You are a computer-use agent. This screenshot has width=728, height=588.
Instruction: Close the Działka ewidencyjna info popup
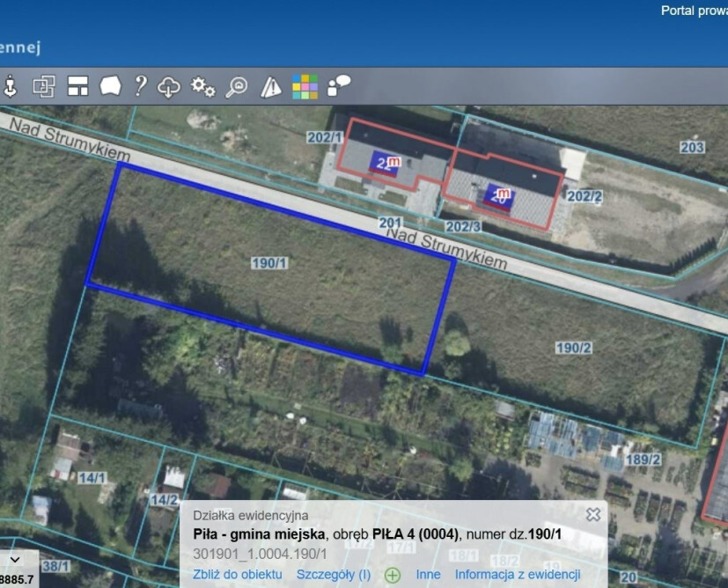click(x=593, y=514)
